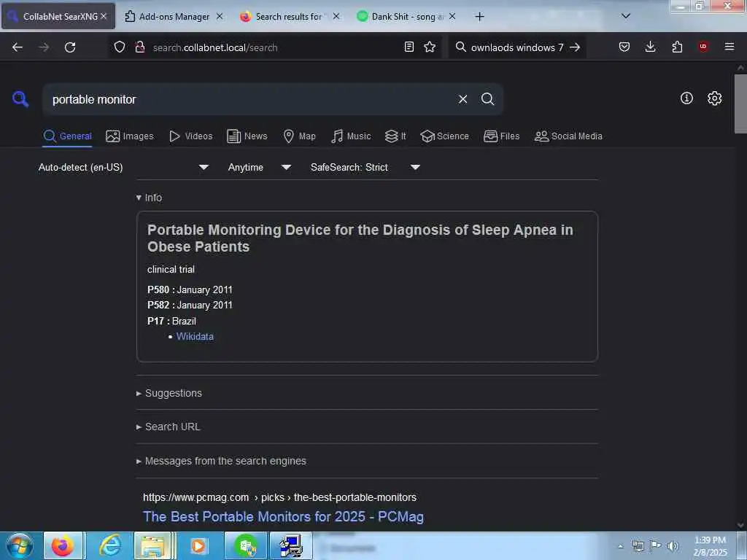Expand the Search URL section
Screen dimensions: 747x560
169,427
